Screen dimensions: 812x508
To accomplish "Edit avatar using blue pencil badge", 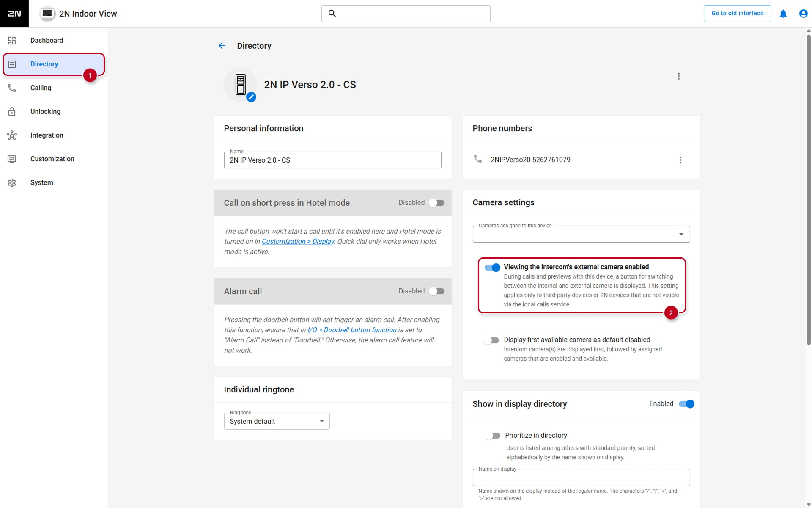I will [x=251, y=97].
